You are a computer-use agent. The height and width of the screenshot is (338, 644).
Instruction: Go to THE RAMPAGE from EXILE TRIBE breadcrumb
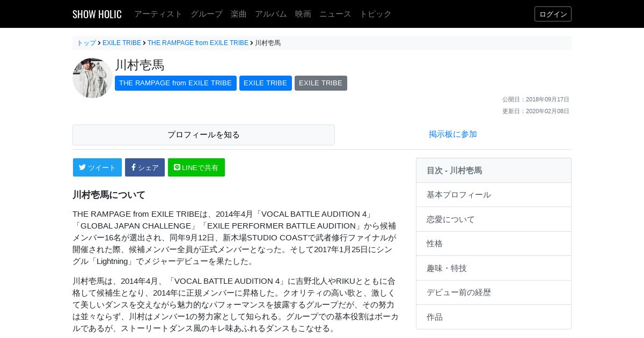(x=198, y=43)
